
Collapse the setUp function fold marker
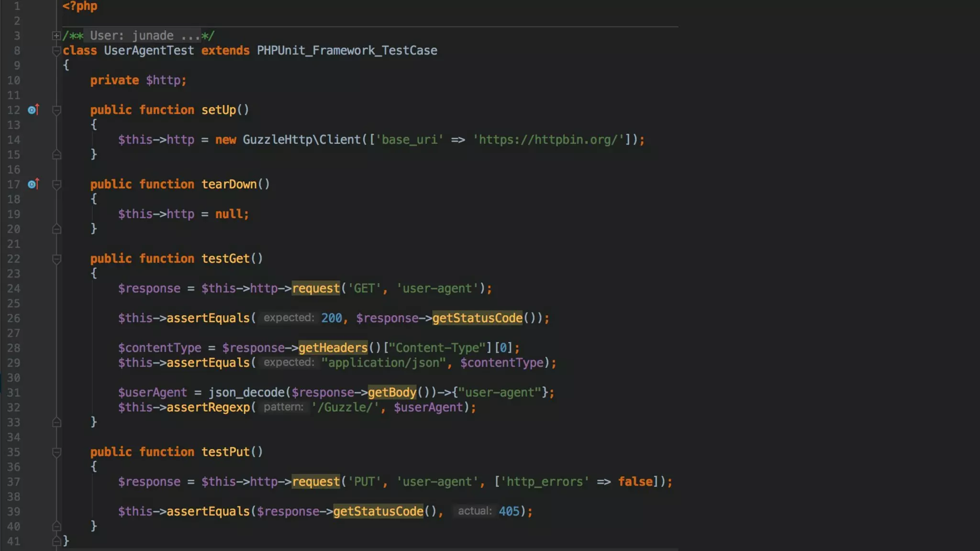pos(56,110)
